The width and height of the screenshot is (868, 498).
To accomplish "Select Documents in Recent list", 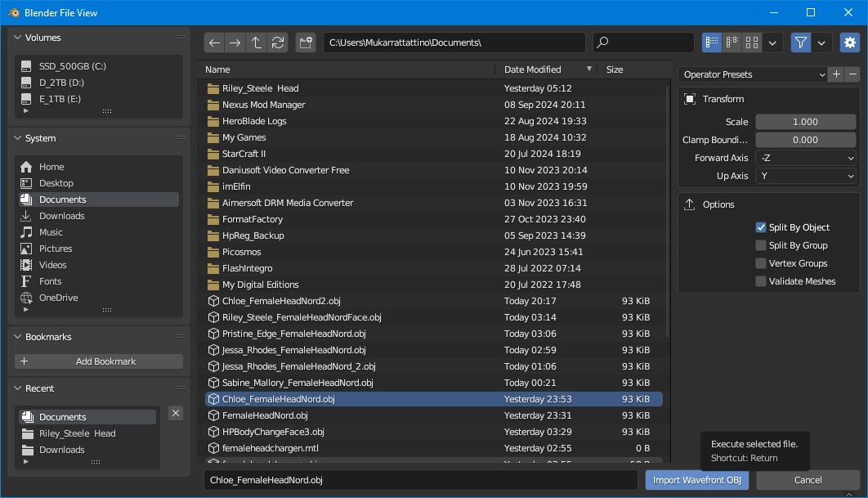I will click(87, 417).
